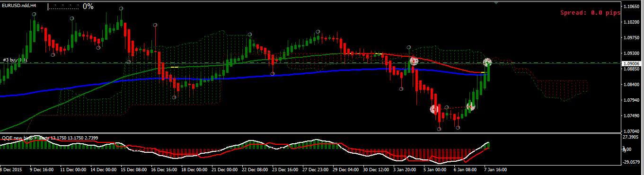This screenshot has width=644, height=175.
Task: Click the 21 Dec 00:00 time label
Action: (x=225, y=169)
